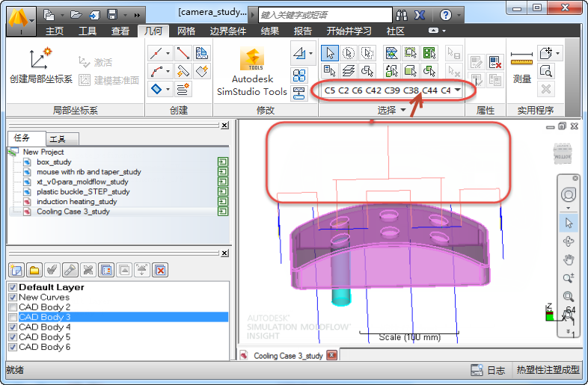Select Cooling Case 3_study in project tree
588x385 pixels.
[x=73, y=212]
